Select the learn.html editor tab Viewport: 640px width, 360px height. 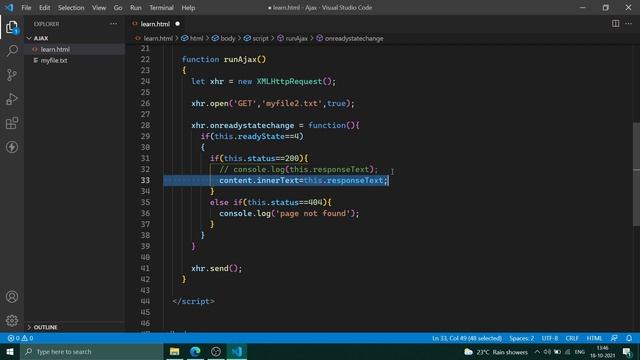(155, 24)
